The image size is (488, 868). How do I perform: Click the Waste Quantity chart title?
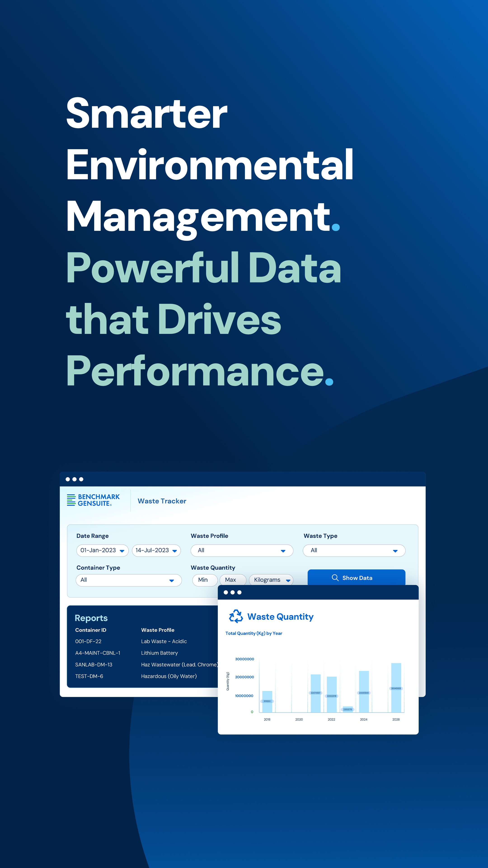(281, 617)
